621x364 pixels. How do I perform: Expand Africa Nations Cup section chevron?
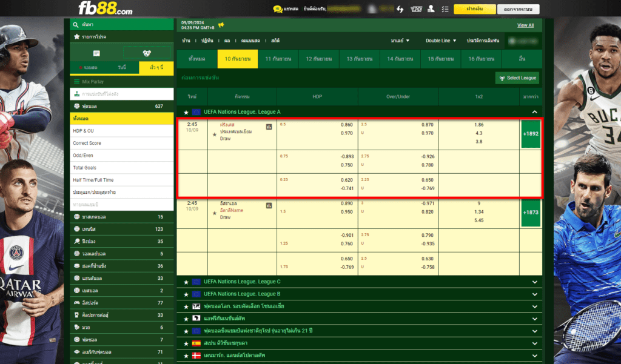click(x=535, y=319)
